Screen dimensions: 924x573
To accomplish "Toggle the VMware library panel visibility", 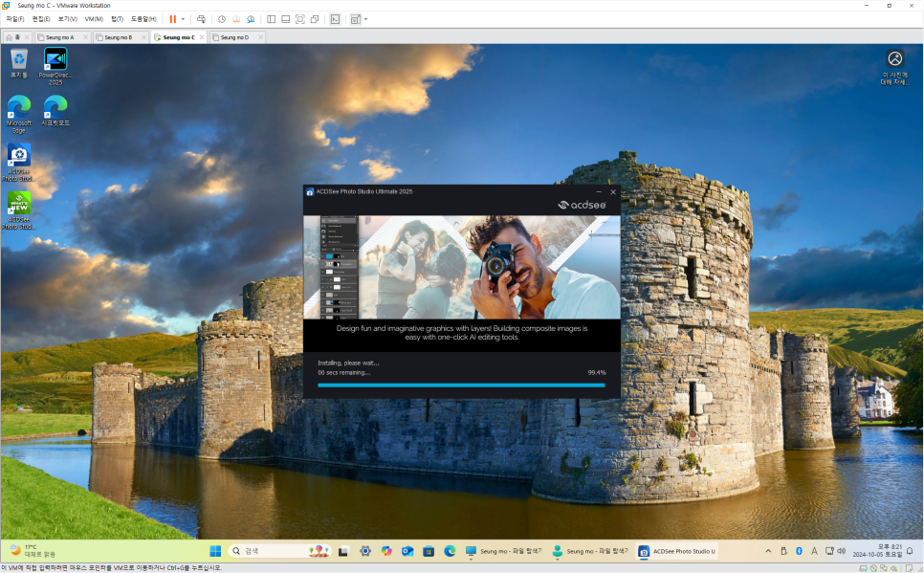I will tap(272, 19).
